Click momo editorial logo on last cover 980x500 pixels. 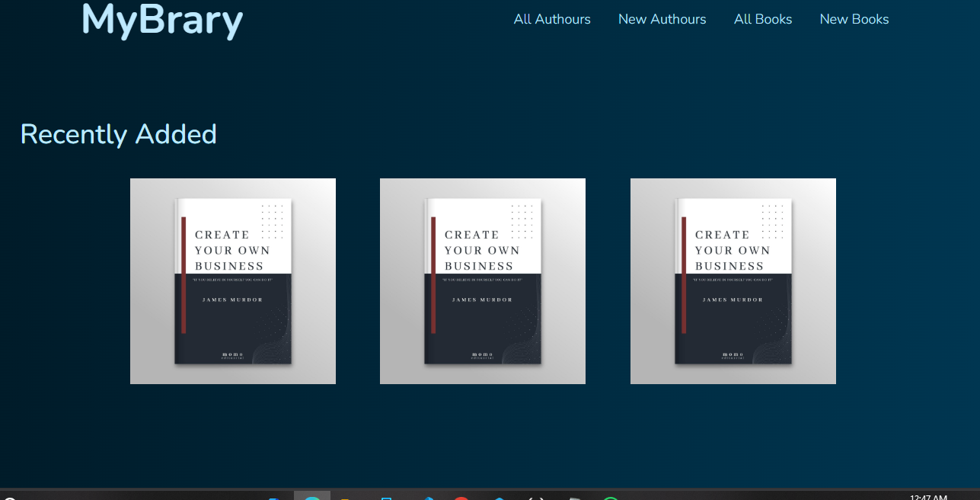[x=733, y=355]
